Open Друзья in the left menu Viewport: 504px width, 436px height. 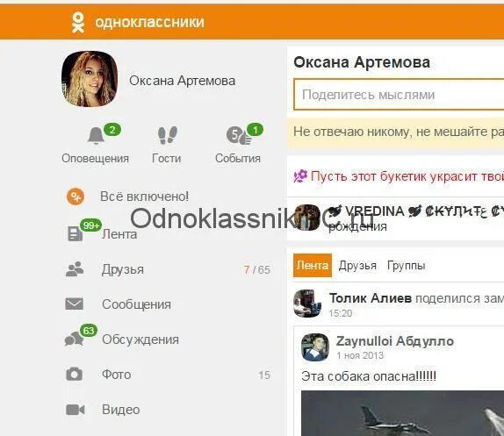click(122, 269)
